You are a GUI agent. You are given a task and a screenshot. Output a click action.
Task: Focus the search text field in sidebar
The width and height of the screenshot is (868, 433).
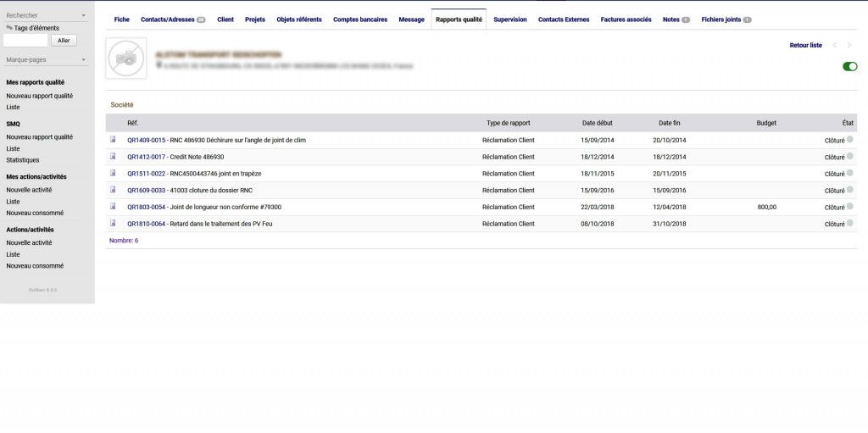[25, 40]
